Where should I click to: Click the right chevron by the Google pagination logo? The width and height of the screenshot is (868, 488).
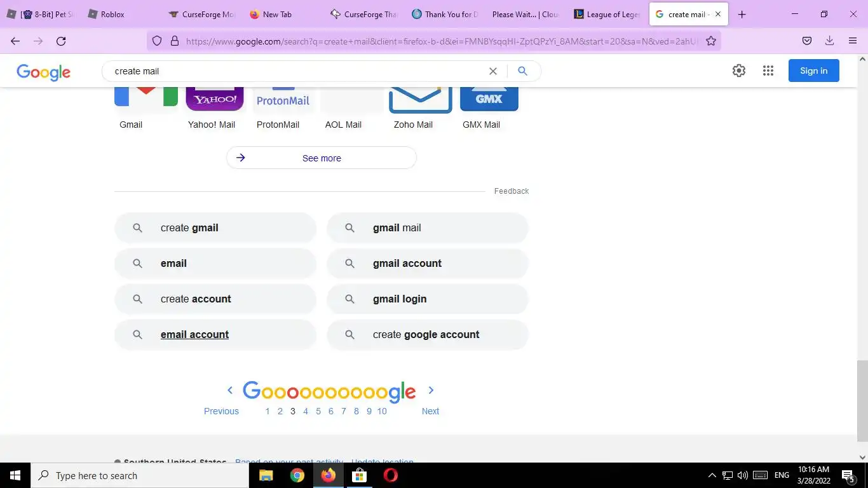[x=431, y=390]
